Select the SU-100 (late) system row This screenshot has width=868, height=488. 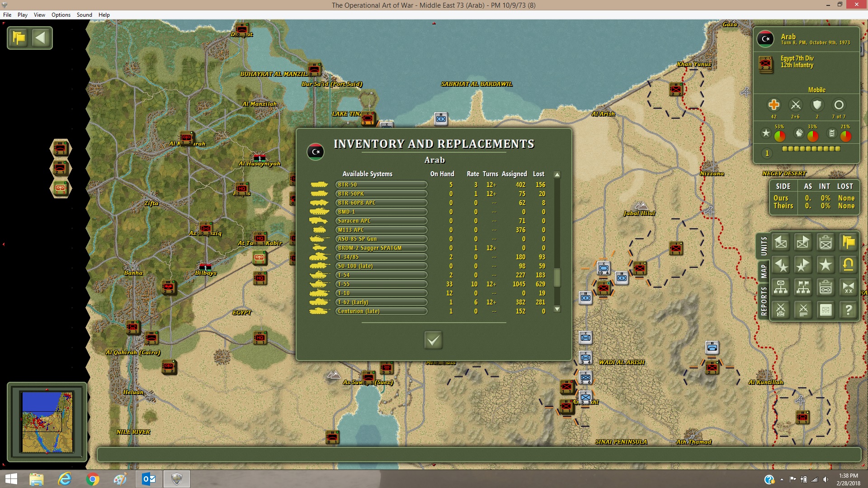point(381,266)
